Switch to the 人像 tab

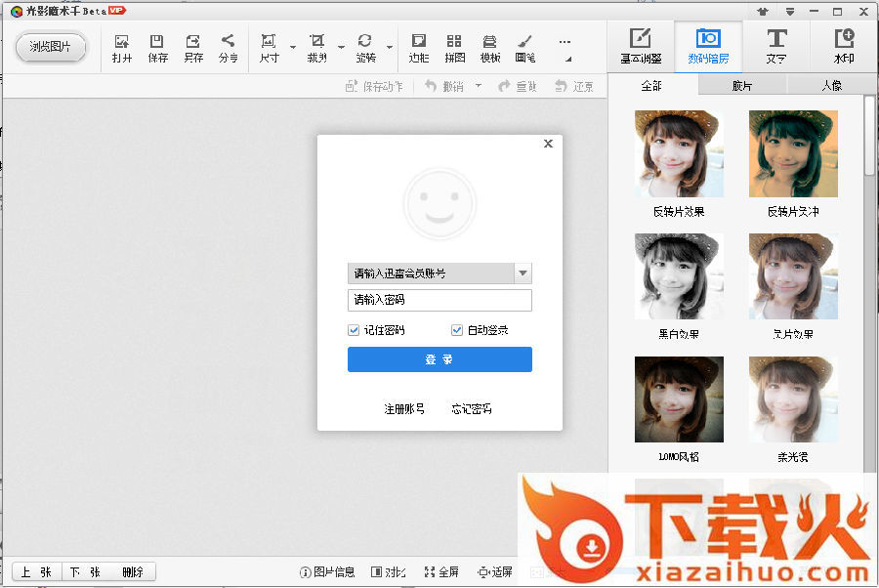click(x=831, y=86)
